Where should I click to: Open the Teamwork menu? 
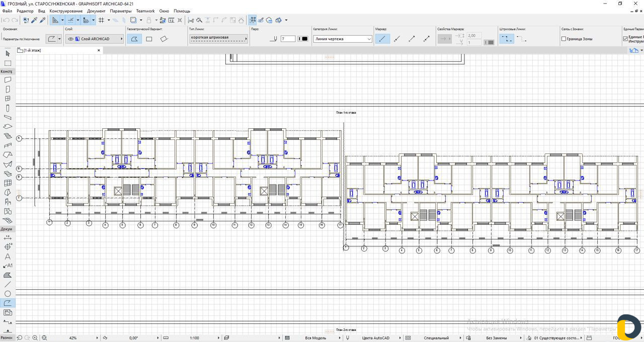[145, 11]
